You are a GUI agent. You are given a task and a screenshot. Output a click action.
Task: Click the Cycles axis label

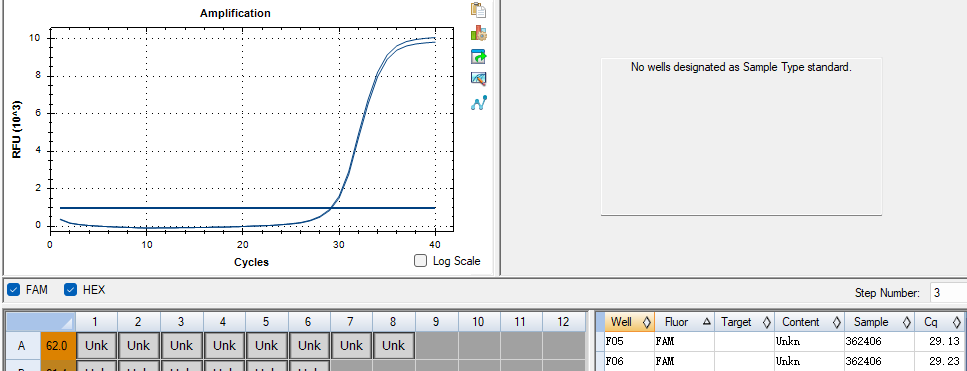coord(251,262)
